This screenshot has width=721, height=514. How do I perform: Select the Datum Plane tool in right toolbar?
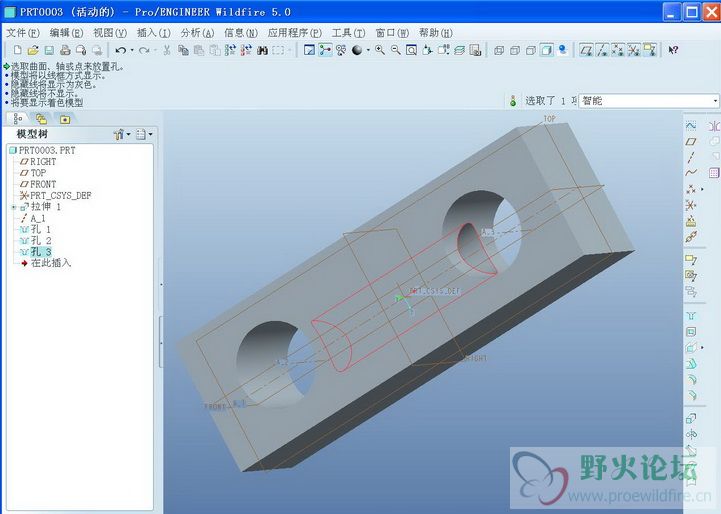coord(691,142)
